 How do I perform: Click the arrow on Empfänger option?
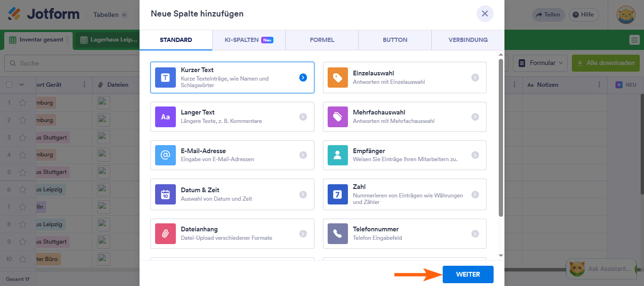pos(475,155)
